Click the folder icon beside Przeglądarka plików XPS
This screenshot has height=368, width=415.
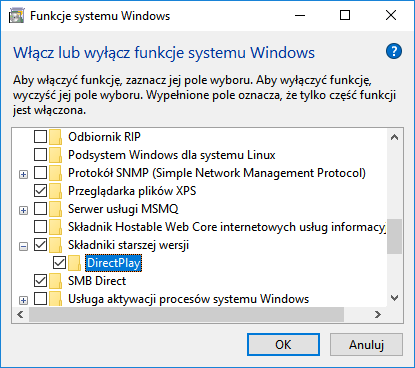point(56,191)
